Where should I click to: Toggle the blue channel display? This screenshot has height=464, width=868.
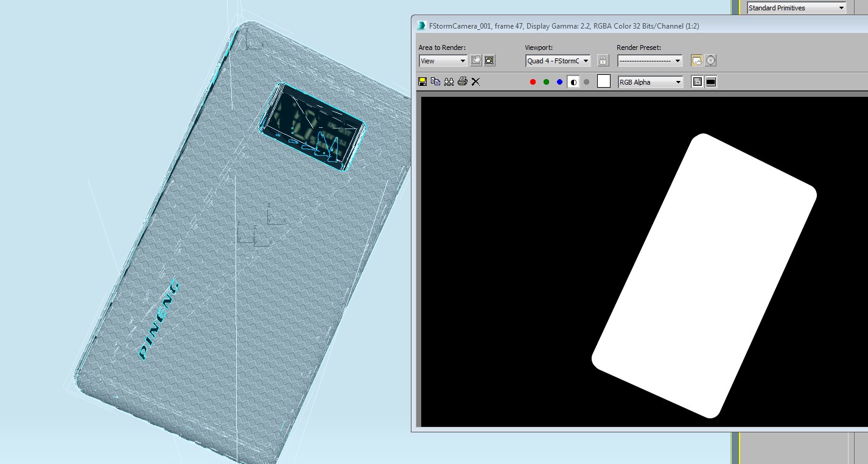560,82
